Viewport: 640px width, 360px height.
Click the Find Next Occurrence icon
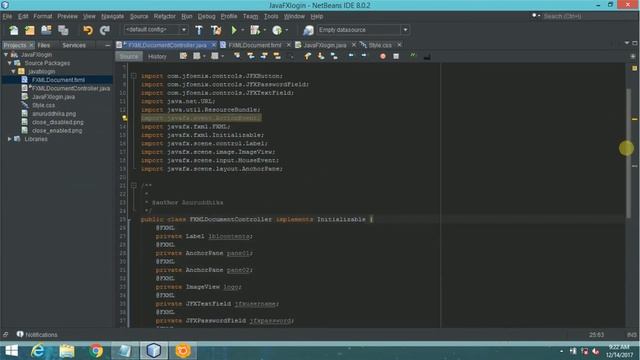pyautogui.click(x=264, y=56)
